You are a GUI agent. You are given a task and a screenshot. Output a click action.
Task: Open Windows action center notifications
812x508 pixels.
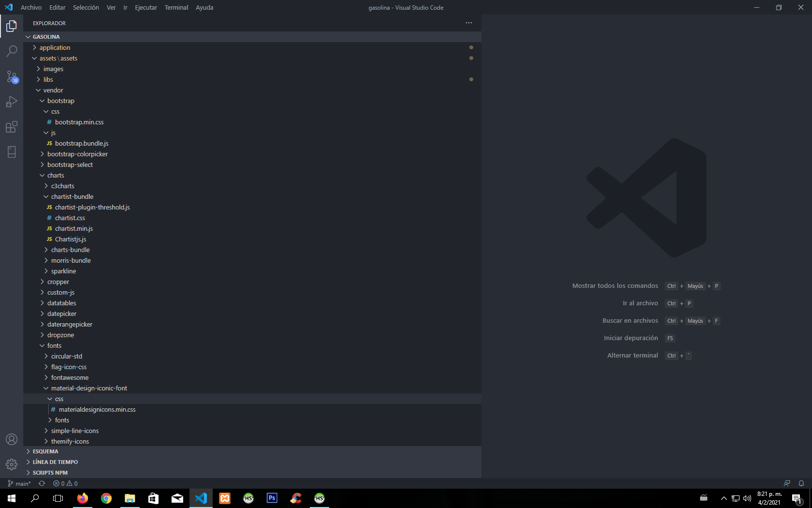click(x=797, y=498)
